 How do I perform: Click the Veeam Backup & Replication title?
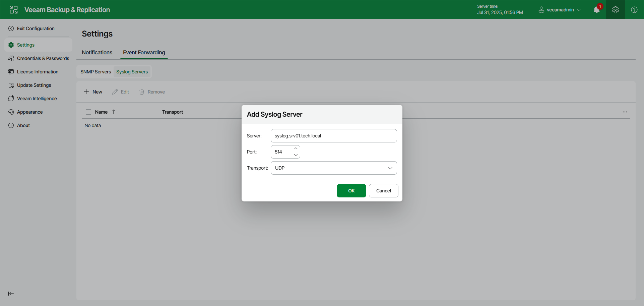click(x=67, y=10)
